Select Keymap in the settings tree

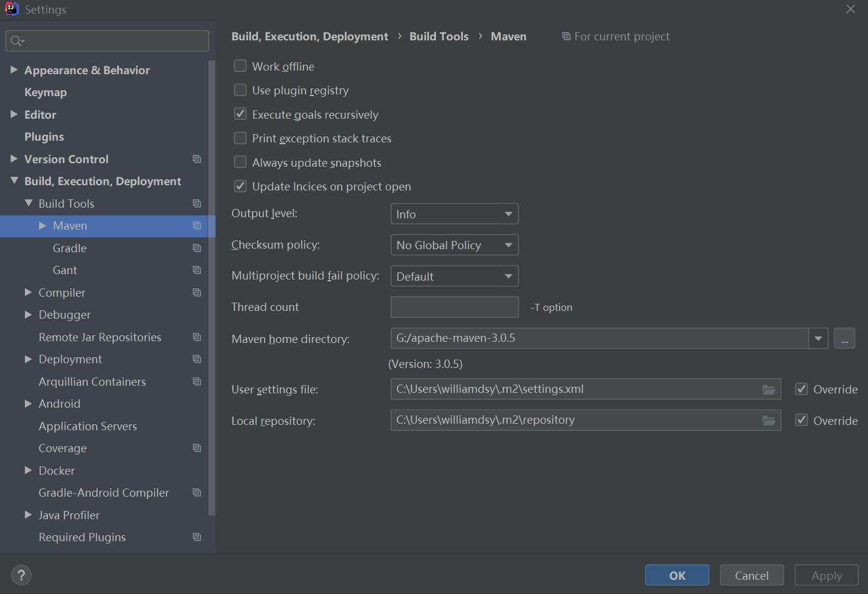(x=46, y=93)
